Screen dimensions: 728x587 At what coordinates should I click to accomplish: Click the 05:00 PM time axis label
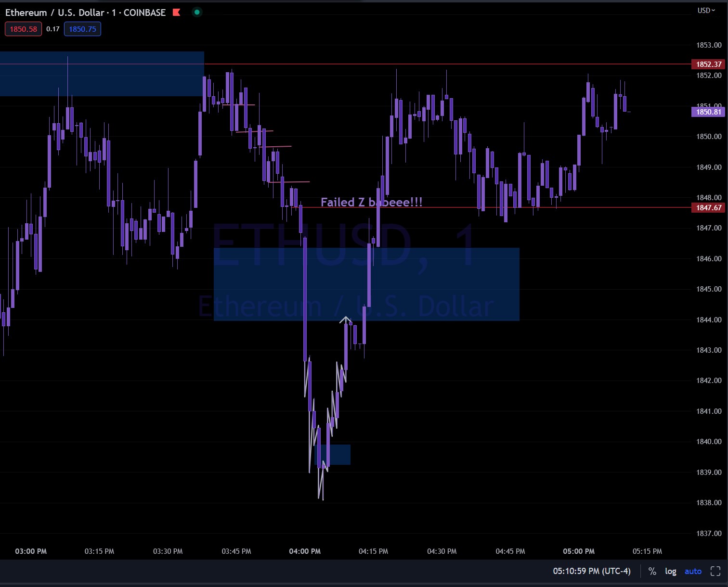click(x=579, y=551)
